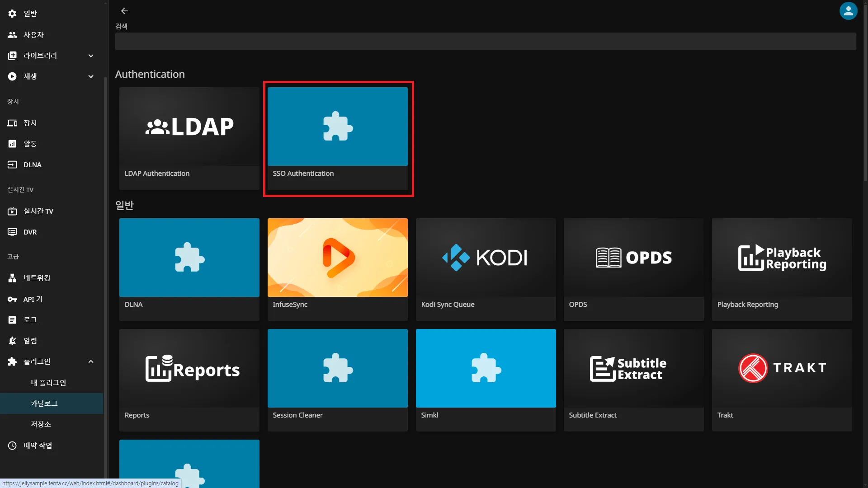Select the 저장소 menu item

41,424
